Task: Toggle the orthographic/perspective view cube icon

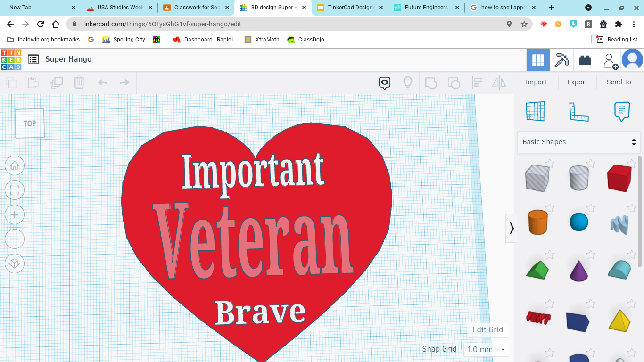Action: click(15, 263)
